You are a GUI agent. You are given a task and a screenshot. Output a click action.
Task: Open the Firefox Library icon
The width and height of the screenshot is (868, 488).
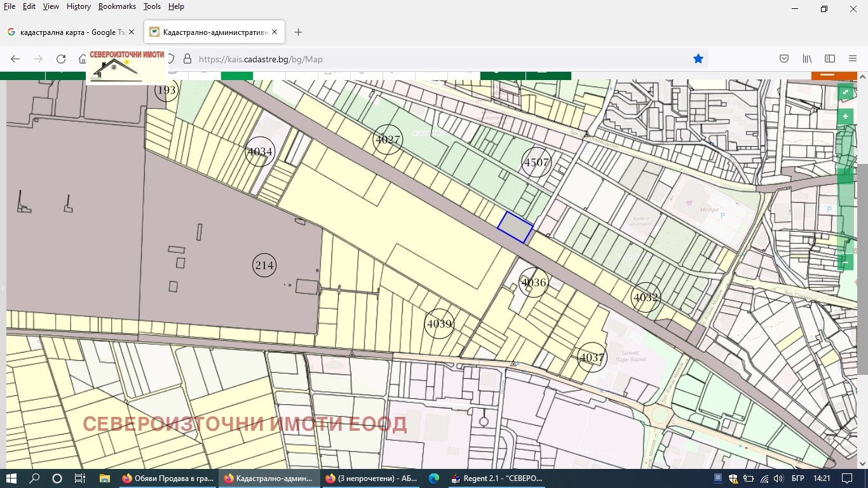(x=807, y=59)
